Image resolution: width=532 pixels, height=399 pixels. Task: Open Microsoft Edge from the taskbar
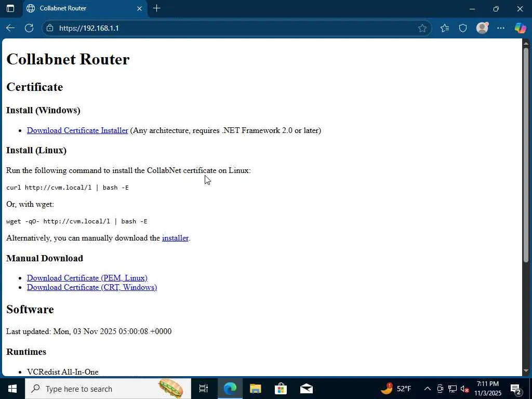[230, 389]
